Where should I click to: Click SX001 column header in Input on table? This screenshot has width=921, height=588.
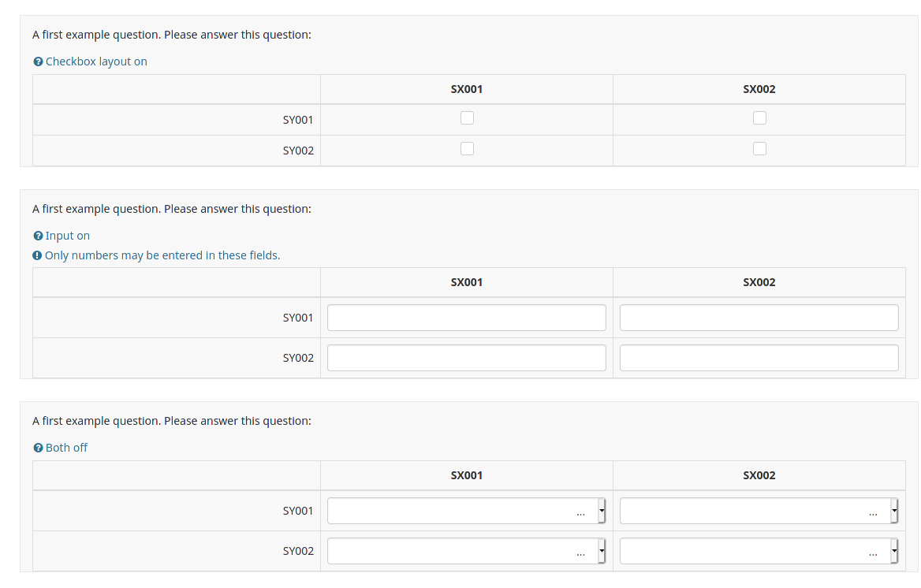466,282
